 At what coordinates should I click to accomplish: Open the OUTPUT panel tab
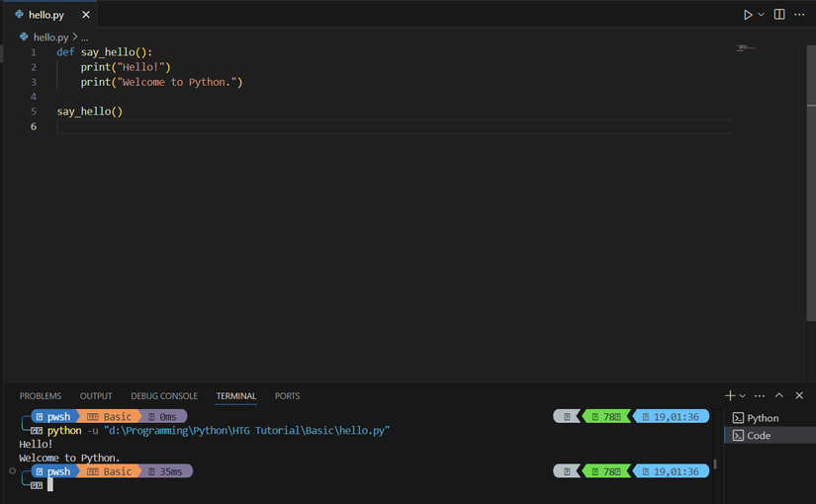[x=96, y=396]
